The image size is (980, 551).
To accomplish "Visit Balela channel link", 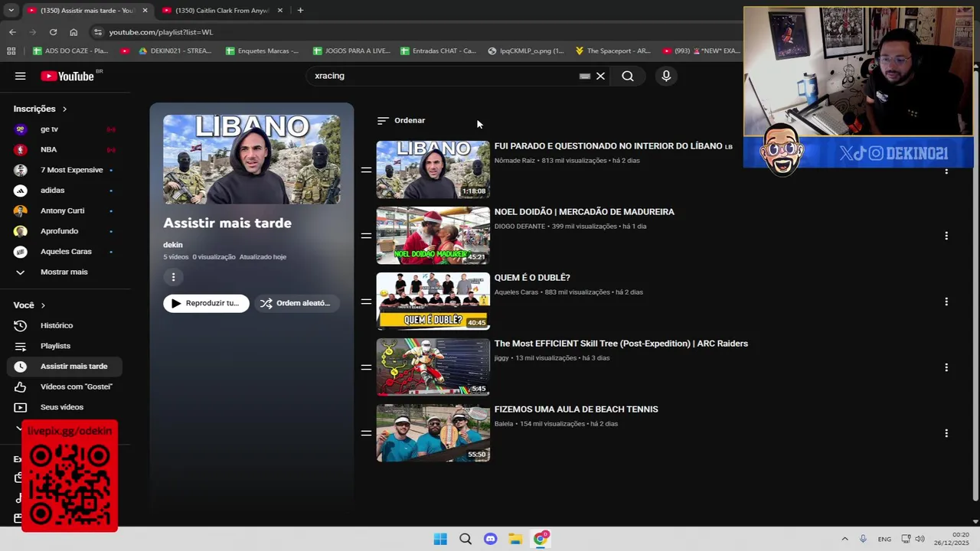I will (x=504, y=424).
